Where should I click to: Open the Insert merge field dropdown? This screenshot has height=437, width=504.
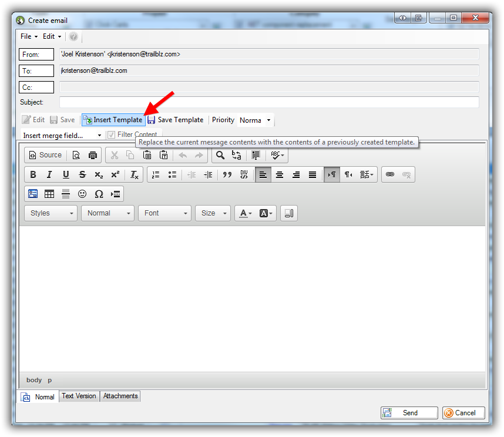(x=62, y=135)
